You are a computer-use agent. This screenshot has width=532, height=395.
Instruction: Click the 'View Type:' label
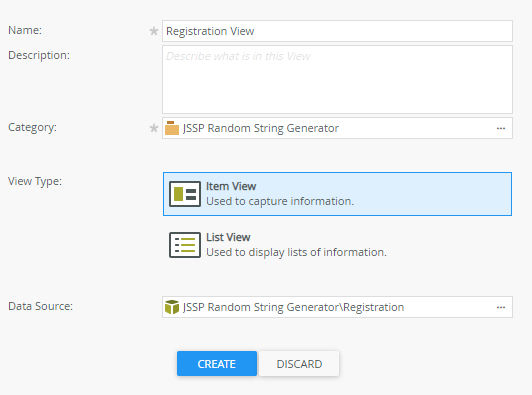[35, 182]
